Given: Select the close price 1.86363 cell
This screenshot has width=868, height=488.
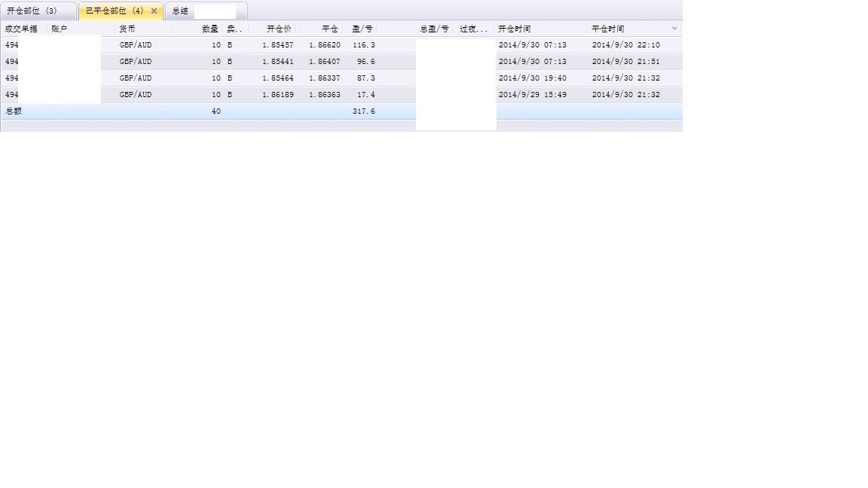Looking at the screenshot, I should coord(325,95).
